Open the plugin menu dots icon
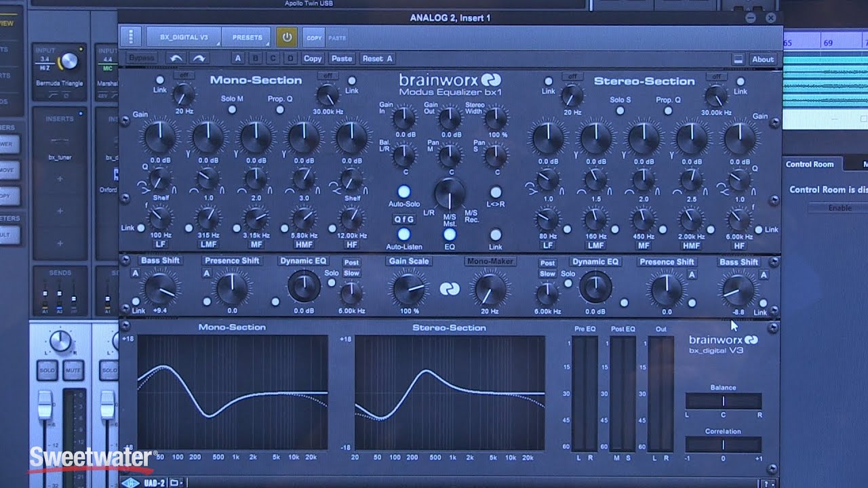The image size is (868, 488). [x=130, y=37]
